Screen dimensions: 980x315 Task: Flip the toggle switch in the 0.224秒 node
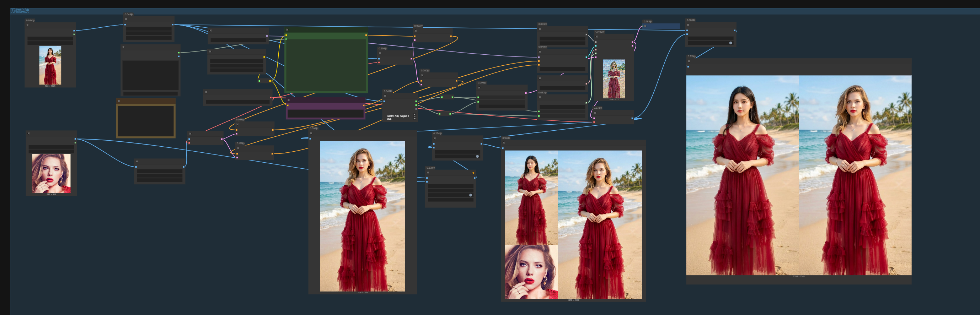(477, 156)
